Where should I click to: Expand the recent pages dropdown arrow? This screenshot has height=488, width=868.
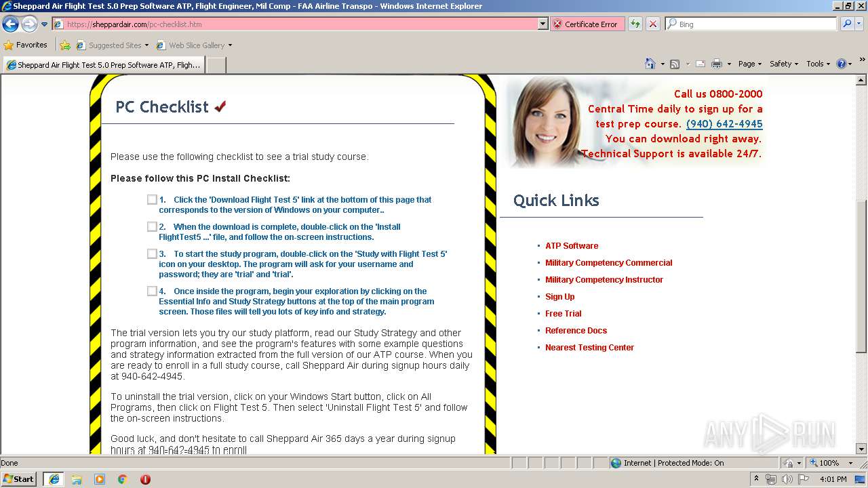(x=44, y=24)
